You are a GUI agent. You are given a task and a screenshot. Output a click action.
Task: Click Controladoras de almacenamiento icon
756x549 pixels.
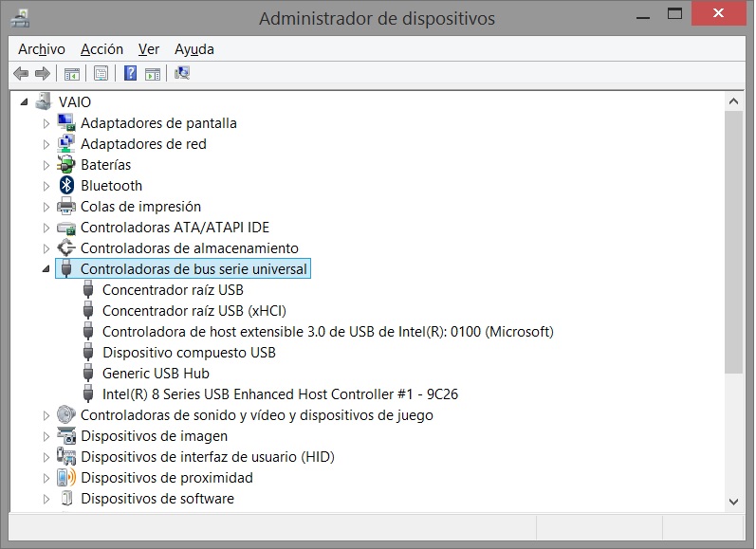point(66,247)
